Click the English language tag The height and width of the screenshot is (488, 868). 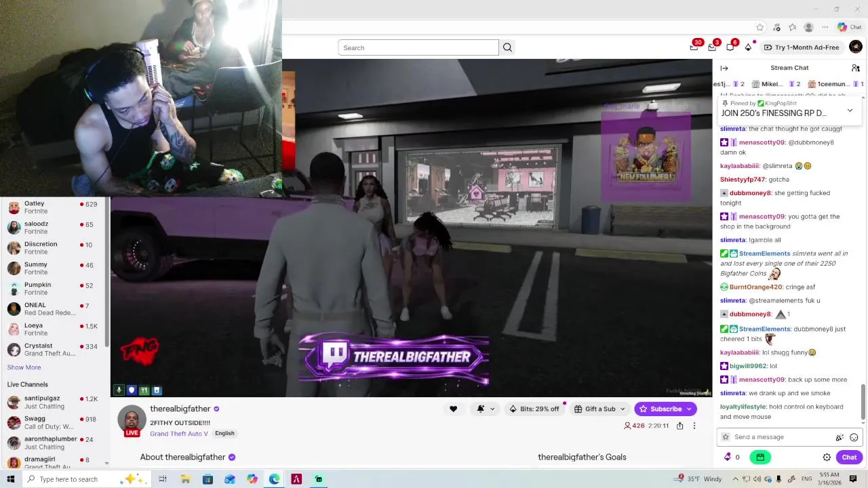click(x=224, y=433)
